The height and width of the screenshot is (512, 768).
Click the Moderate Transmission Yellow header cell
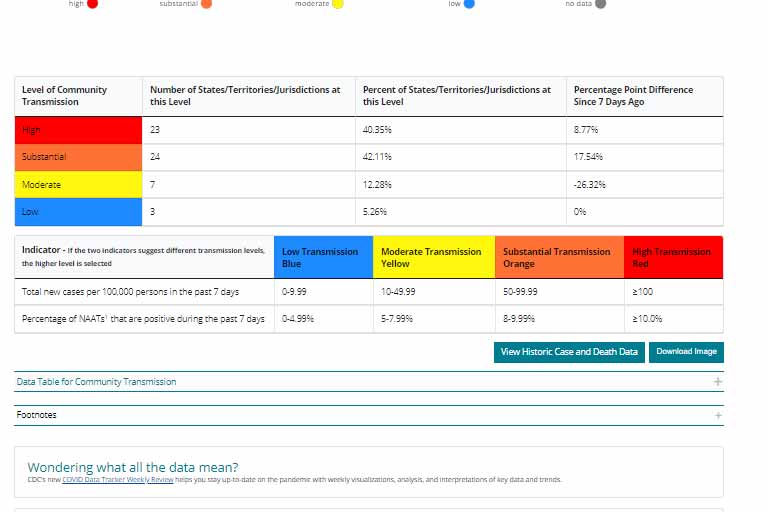pyautogui.click(x=434, y=257)
